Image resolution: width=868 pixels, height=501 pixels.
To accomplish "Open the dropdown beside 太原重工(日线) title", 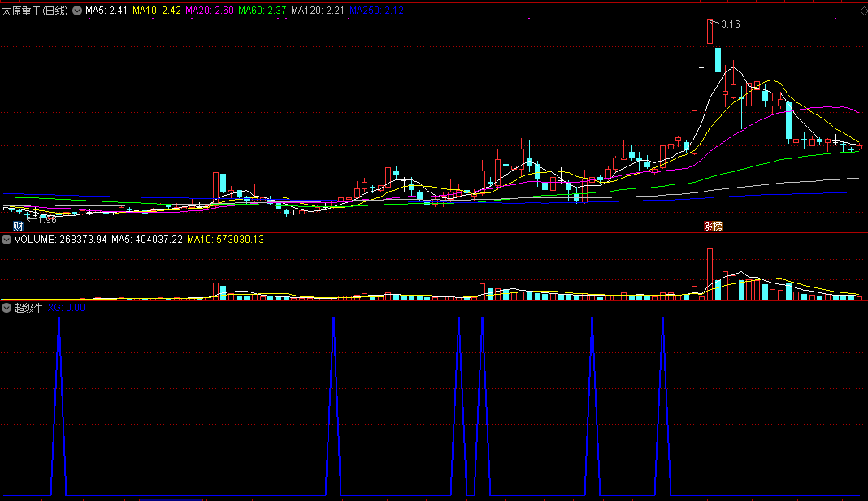I will (77, 11).
